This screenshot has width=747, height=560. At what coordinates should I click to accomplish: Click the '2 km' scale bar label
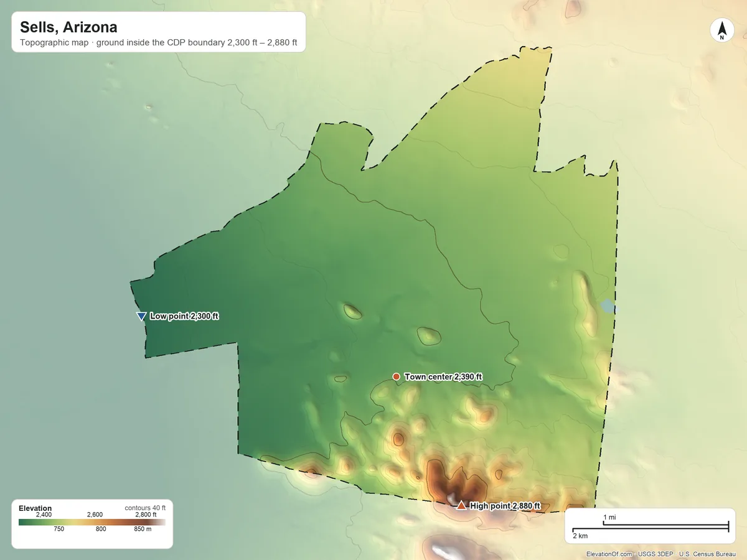tap(580, 536)
